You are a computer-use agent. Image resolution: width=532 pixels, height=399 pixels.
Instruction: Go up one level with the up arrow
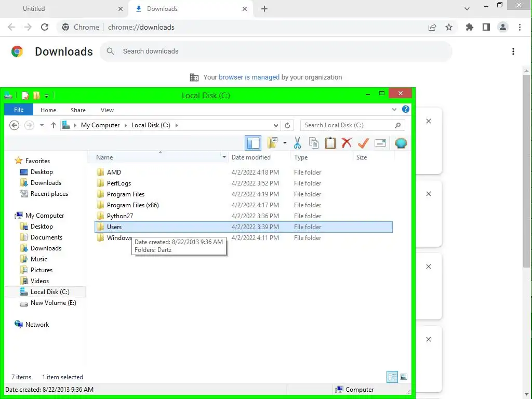click(x=54, y=125)
